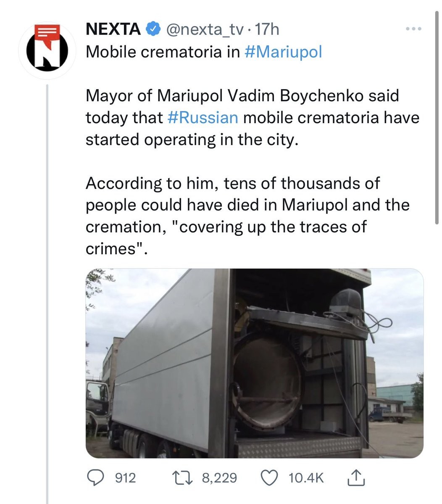Click the 912 replies count
442x504 pixels.
click(126, 478)
